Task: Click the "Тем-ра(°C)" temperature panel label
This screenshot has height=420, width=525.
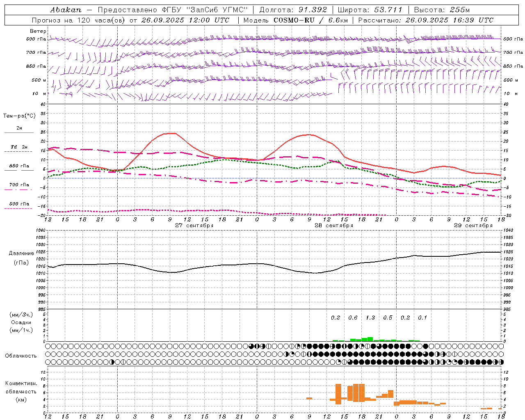Action: (19, 116)
